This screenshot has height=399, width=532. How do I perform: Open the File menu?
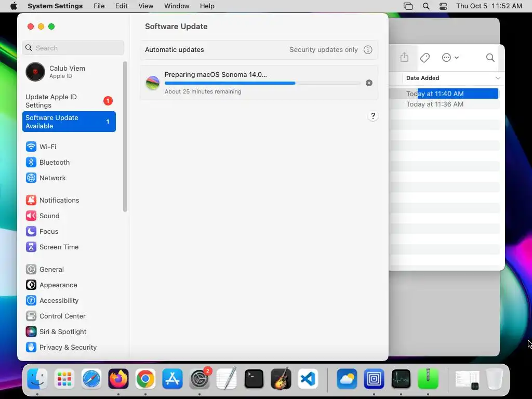point(99,6)
